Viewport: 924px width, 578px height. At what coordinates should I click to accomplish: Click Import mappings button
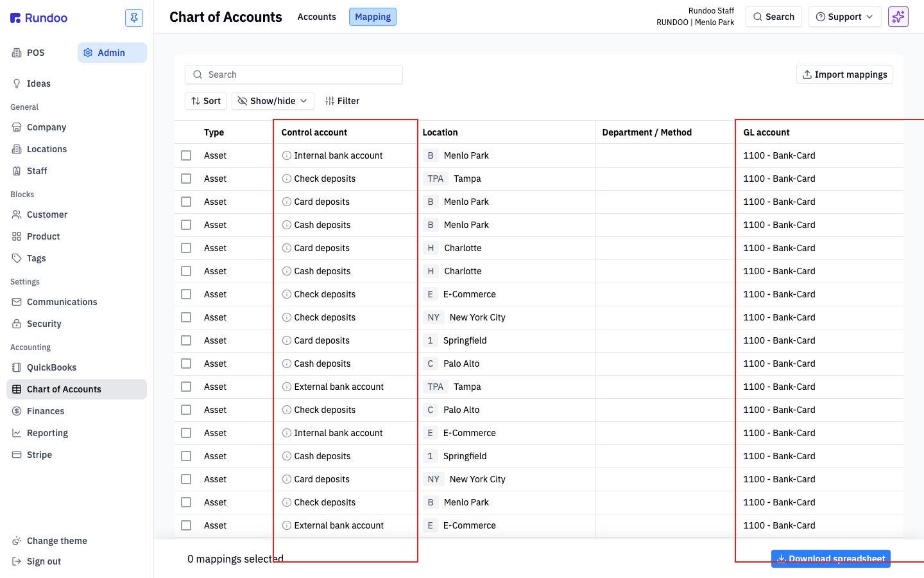click(844, 74)
